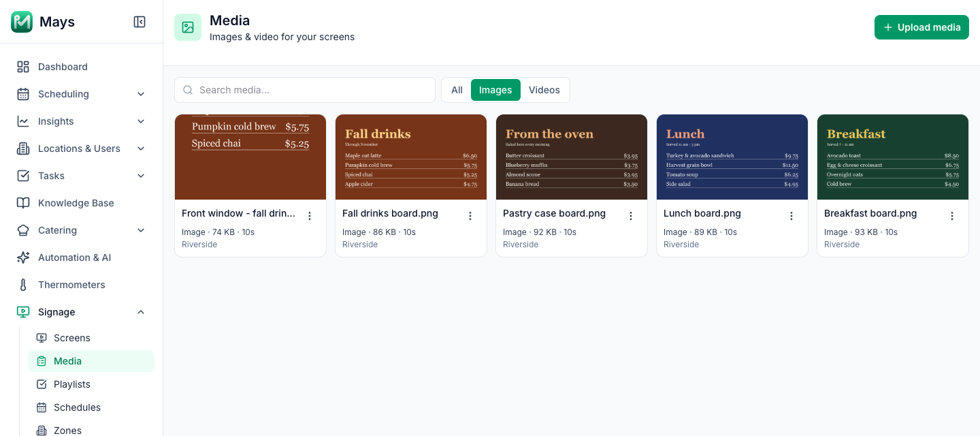Focus the Search media field
The image size is (980, 436).
305,90
